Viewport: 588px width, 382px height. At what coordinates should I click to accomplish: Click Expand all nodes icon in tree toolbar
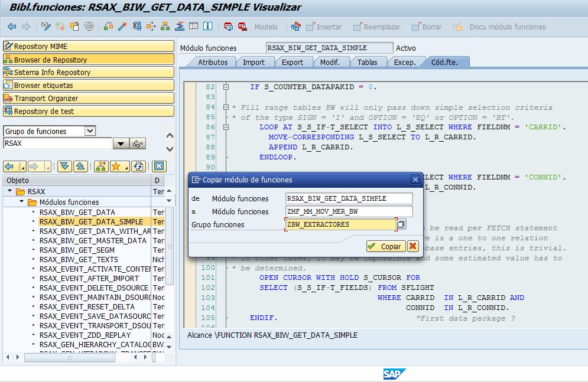pos(64,166)
